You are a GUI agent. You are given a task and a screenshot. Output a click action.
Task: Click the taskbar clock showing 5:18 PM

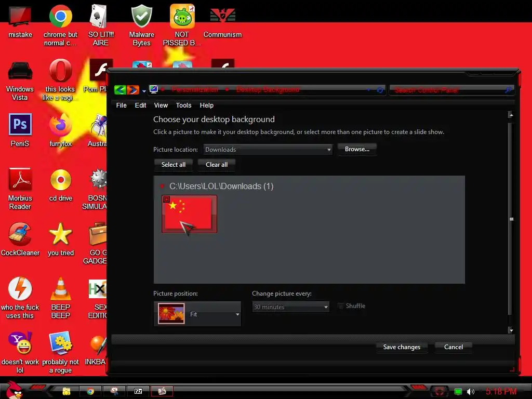(x=501, y=392)
